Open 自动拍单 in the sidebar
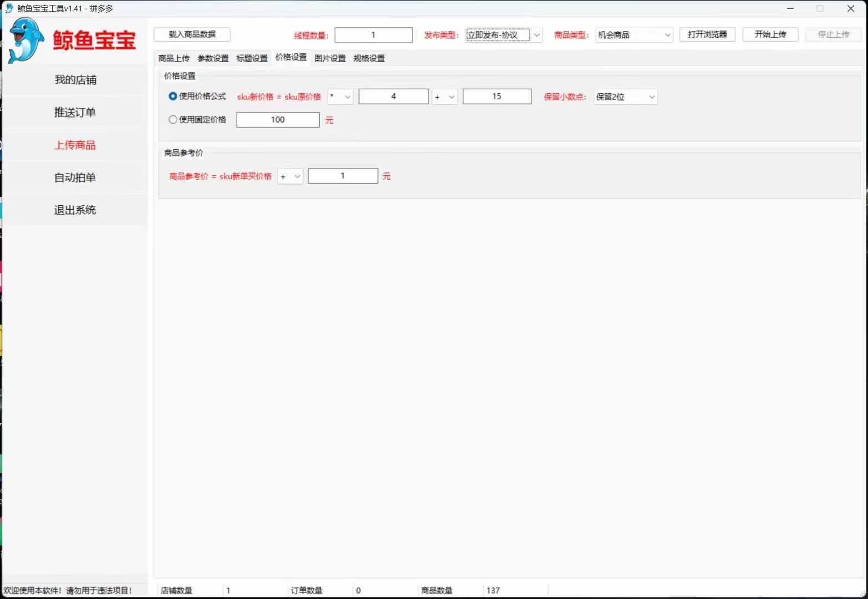The height and width of the screenshot is (599, 868). (75, 177)
